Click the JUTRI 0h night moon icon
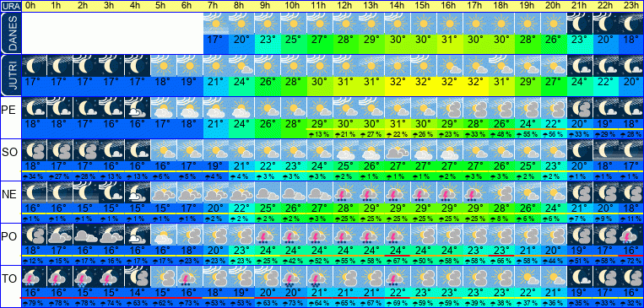The image size is (644, 308). click(x=34, y=66)
